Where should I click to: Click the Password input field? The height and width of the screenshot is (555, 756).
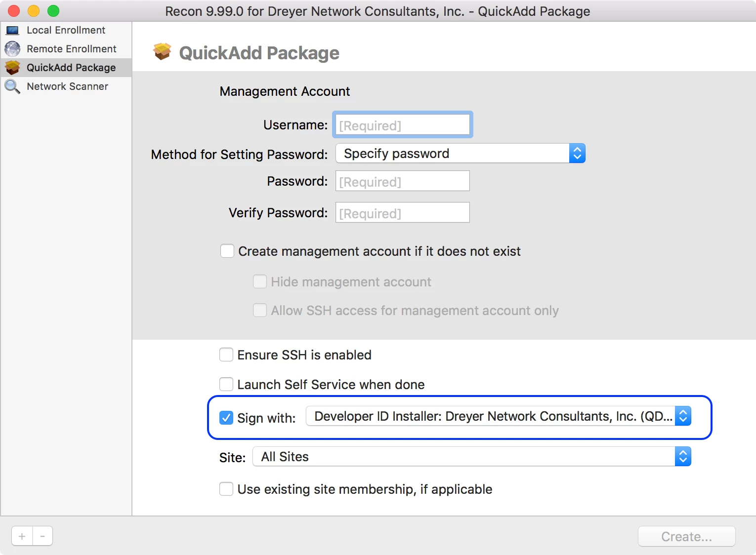pyautogui.click(x=403, y=181)
